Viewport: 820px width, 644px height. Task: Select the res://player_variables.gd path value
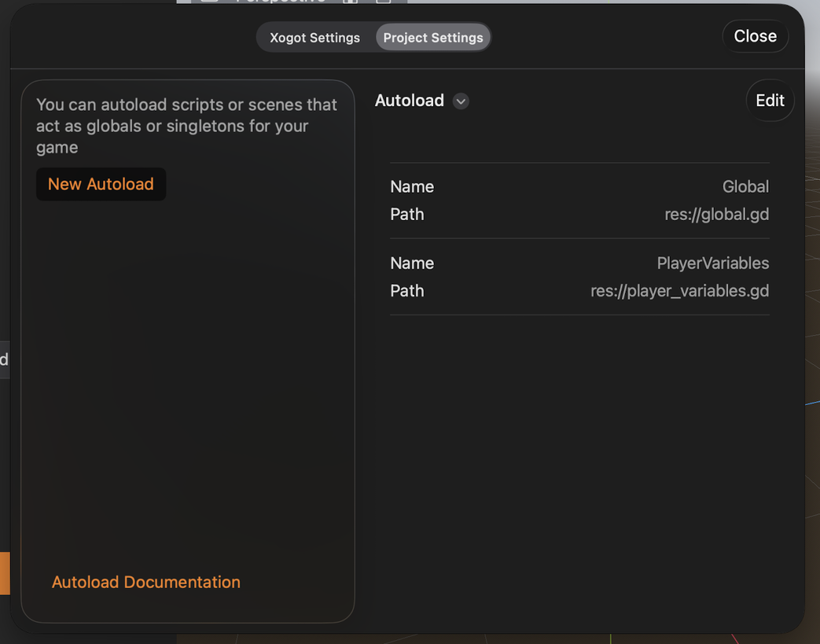tap(679, 291)
